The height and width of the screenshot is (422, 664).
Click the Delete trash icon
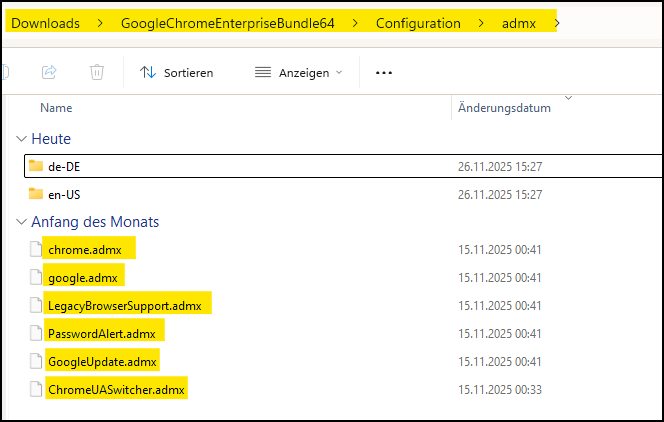point(97,72)
